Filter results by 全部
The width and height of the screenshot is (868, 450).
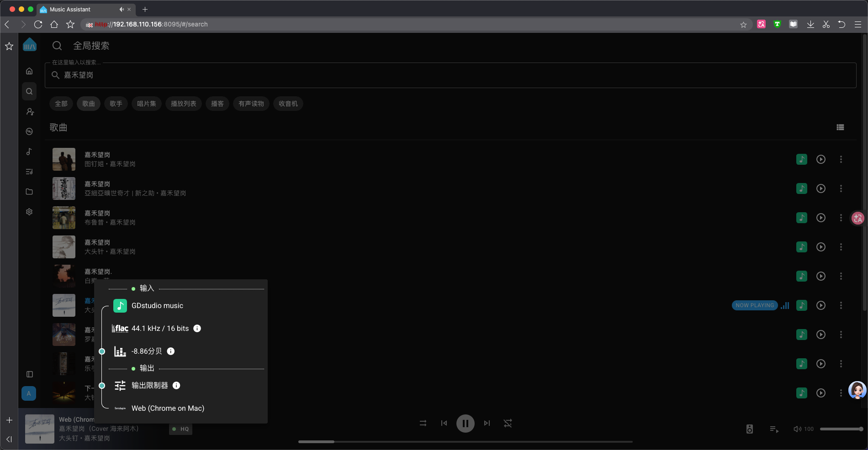61,104
